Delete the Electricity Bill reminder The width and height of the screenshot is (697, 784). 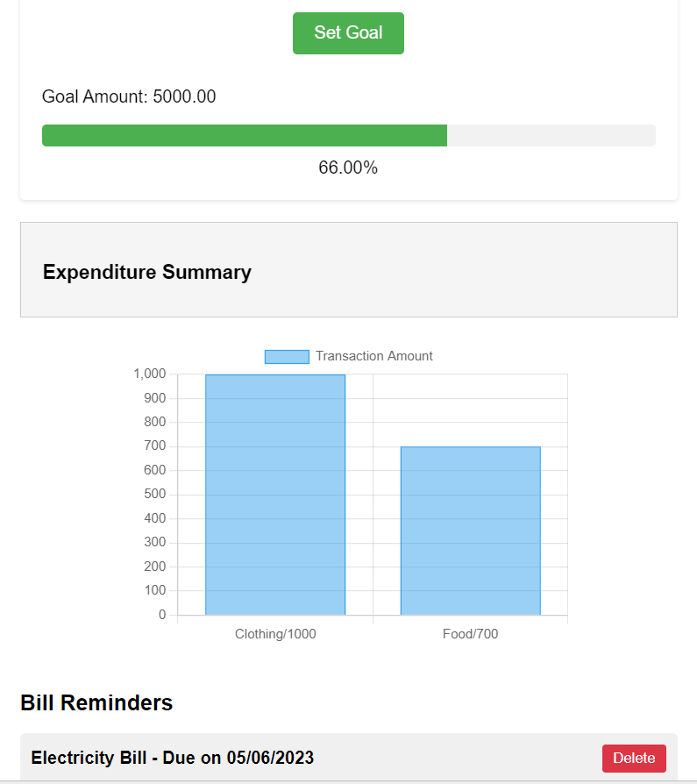tap(634, 758)
